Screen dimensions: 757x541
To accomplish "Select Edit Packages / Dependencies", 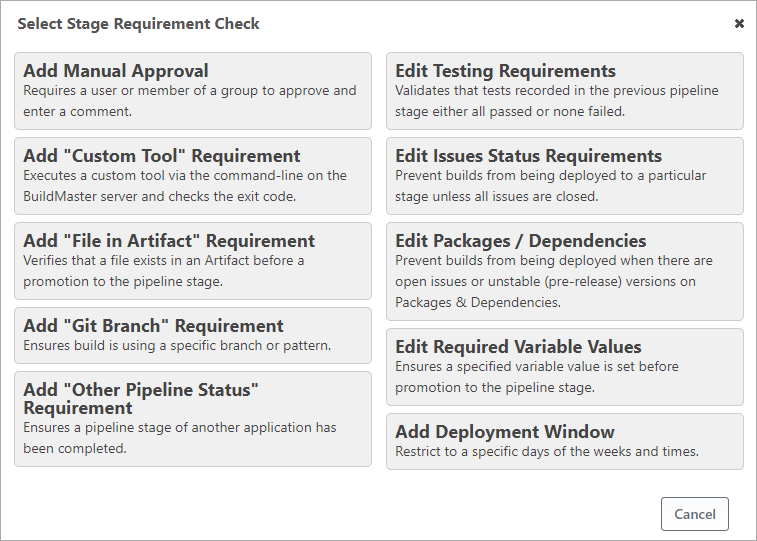I will pos(520,241).
